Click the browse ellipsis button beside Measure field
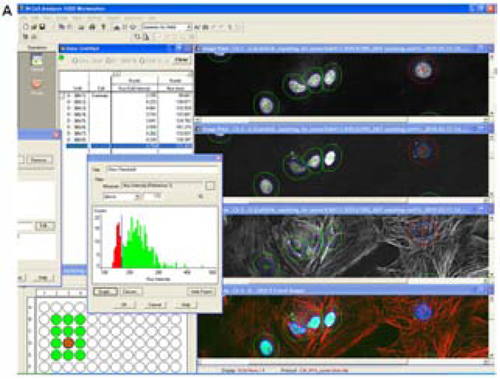Screen dimensions: 500x379 (x=210, y=186)
